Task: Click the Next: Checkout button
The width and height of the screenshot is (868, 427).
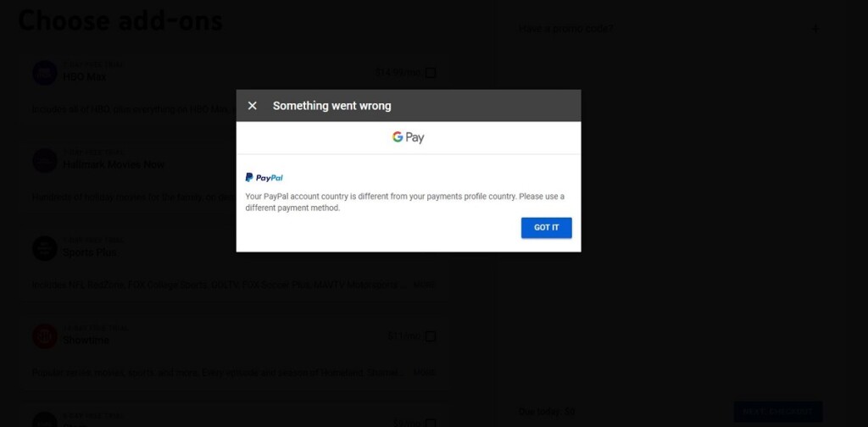Action: (x=778, y=412)
